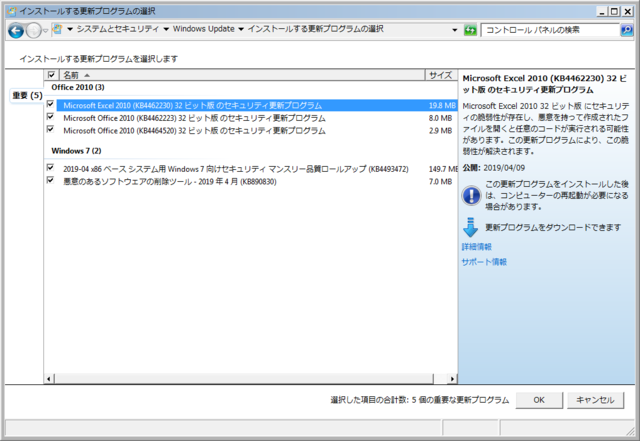Click the Office 2010 (3) group header
This screenshot has width=640, height=441.
[x=78, y=87]
